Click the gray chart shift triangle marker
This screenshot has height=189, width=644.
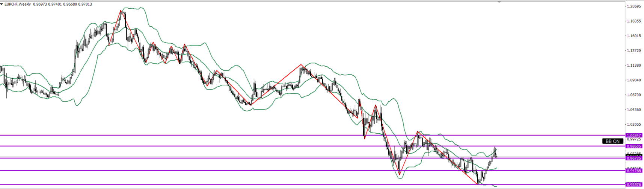click(499, 2)
